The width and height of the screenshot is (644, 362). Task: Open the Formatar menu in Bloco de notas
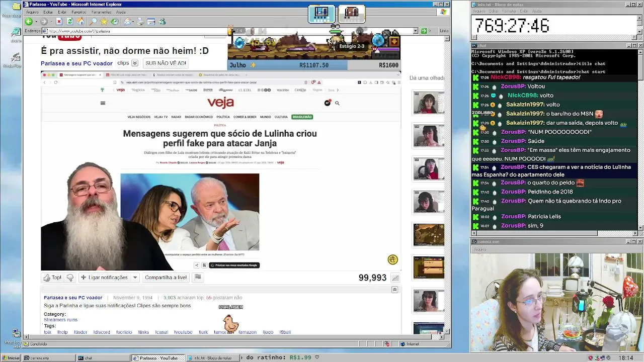point(510,11)
